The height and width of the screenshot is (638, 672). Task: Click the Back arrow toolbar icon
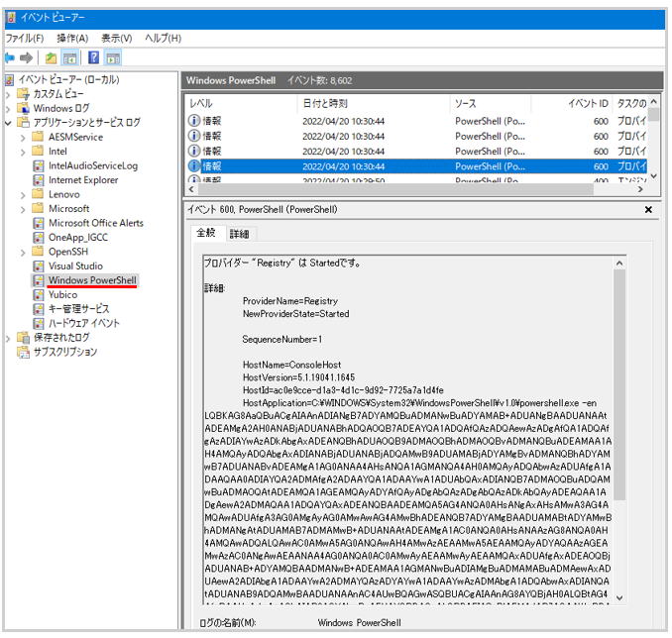click(x=10, y=57)
